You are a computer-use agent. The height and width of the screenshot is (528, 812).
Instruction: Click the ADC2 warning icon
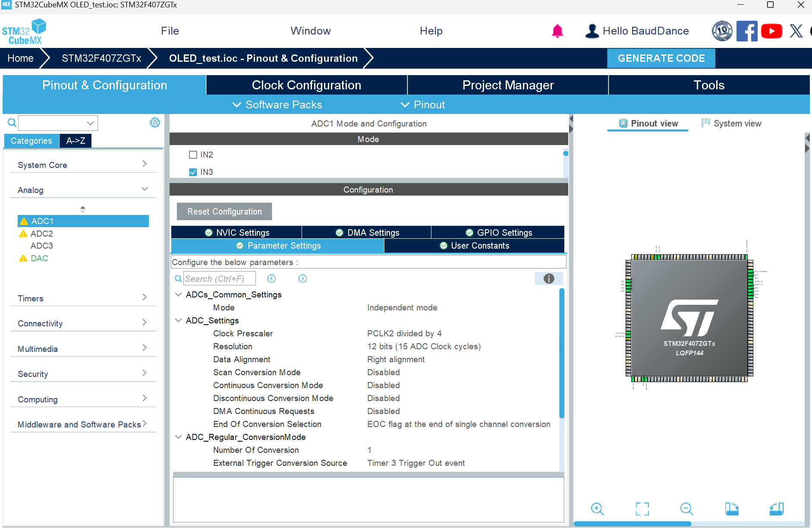23,234
